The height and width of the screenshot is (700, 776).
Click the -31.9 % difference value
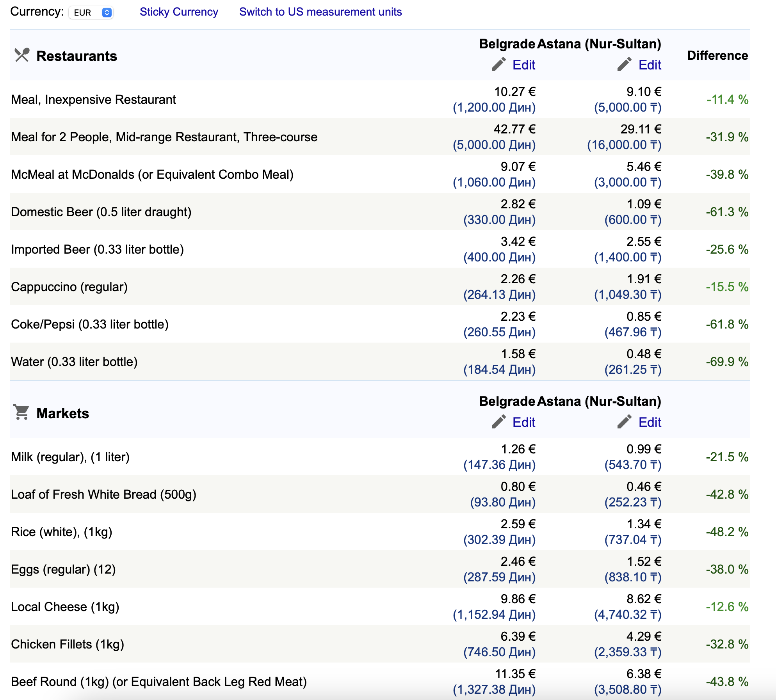click(x=727, y=137)
